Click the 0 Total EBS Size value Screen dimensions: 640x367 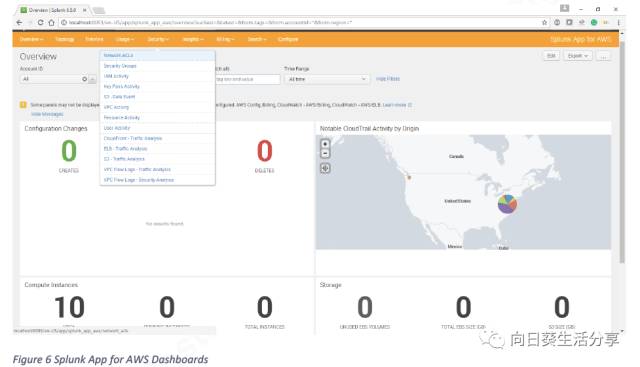pos(463,307)
